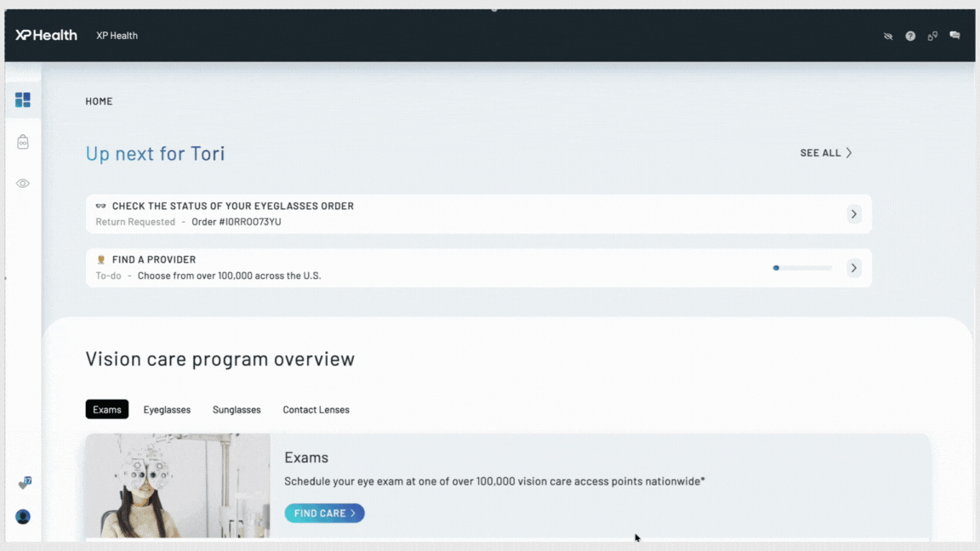Expand the Find a Provider chevron
The width and height of the screenshot is (980, 551).
click(x=854, y=268)
